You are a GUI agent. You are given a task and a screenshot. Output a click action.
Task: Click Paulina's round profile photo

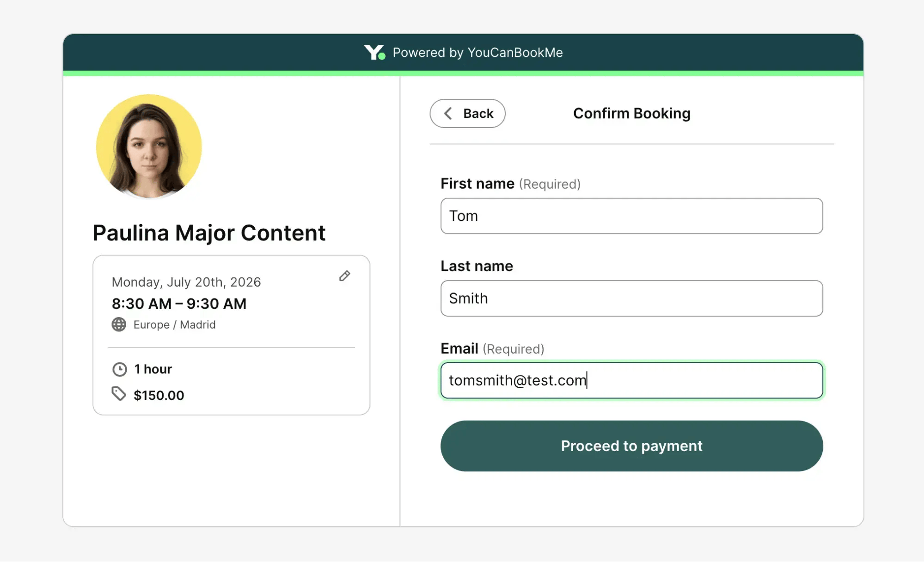[x=149, y=147]
